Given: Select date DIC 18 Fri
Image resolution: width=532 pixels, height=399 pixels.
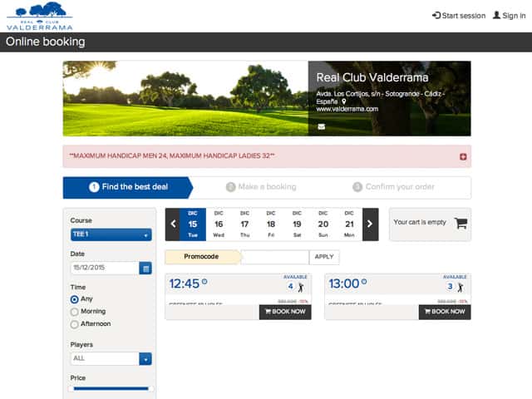Looking at the screenshot, I should pos(271,224).
